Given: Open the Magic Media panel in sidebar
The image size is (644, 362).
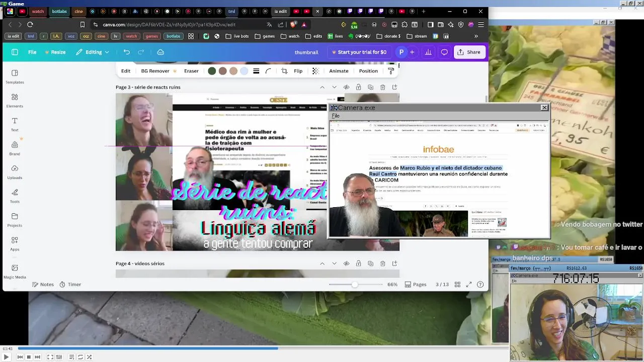Looking at the screenshot, I should point(15,271).
